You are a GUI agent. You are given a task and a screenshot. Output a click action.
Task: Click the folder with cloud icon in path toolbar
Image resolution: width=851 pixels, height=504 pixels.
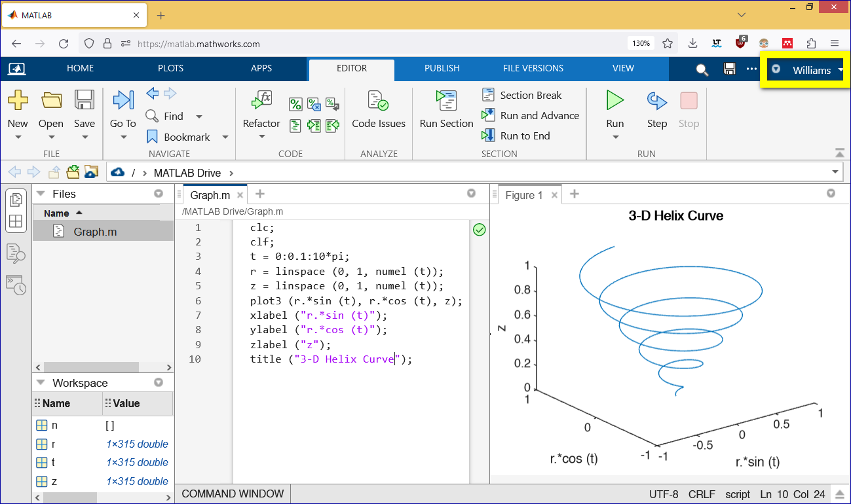pos(91,172)
